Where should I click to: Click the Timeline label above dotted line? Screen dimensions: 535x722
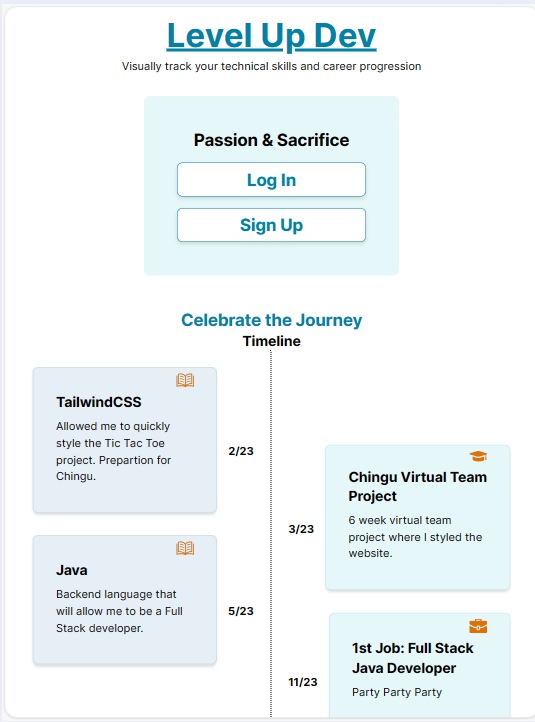click(x=272, y=341)
